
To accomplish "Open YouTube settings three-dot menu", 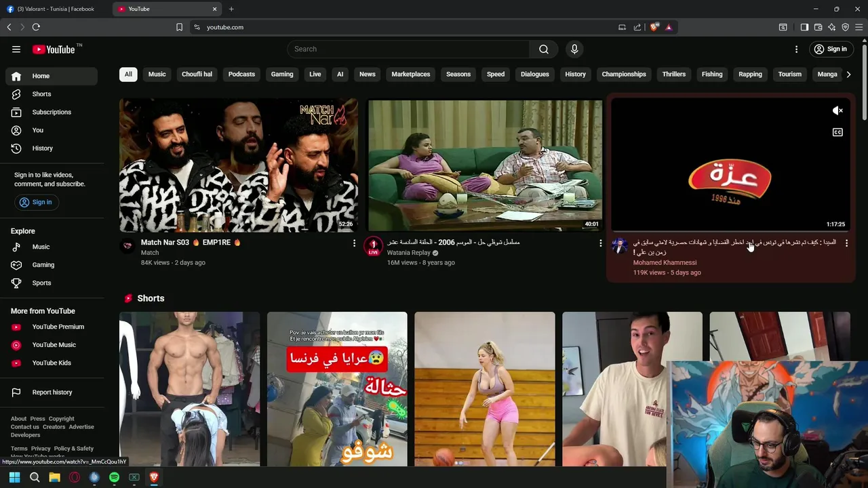I will pos(796,49).
